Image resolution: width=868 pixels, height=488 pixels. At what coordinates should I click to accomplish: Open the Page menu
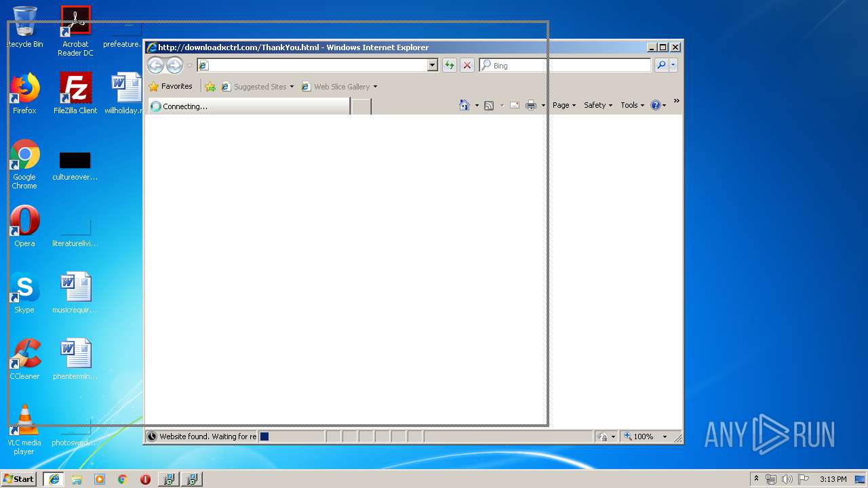564,105
